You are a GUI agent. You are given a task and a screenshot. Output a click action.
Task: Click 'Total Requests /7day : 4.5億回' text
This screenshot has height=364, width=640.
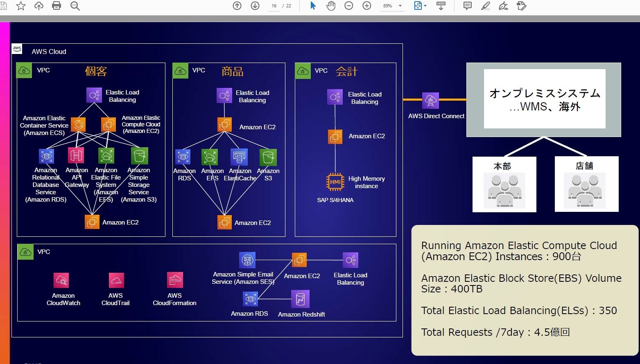pyautogui.click(x=495, y=332)
